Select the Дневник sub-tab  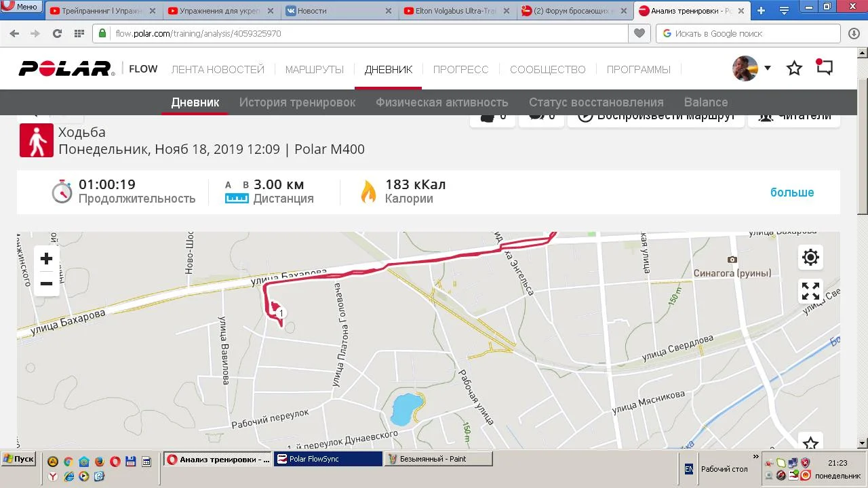(x=195, y=102)
